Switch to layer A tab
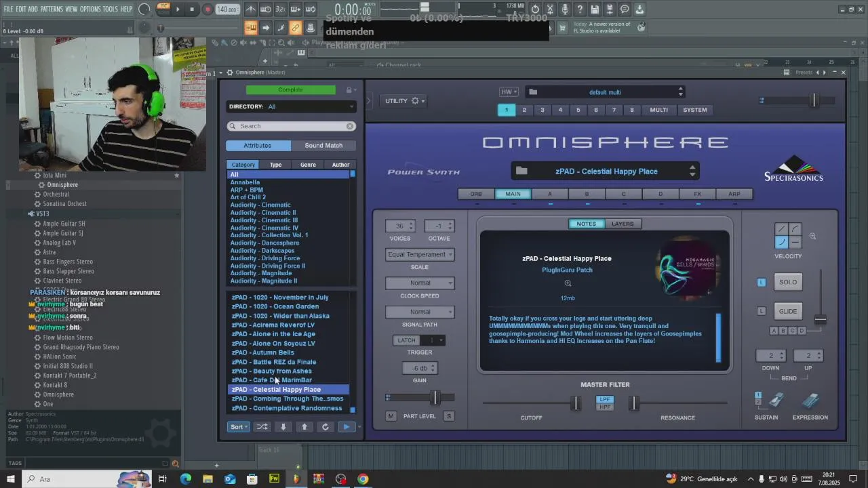 click(x=550, y=194)
